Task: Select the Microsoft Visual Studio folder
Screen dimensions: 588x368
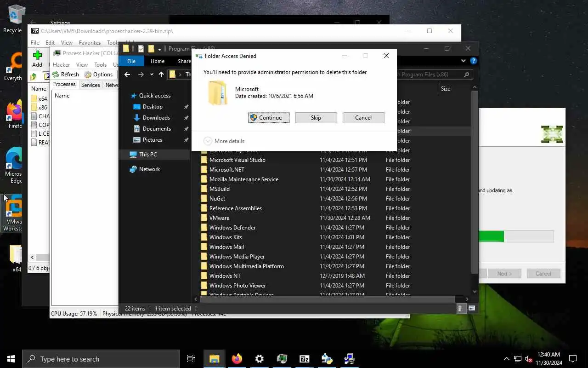Action: [237, 160]
